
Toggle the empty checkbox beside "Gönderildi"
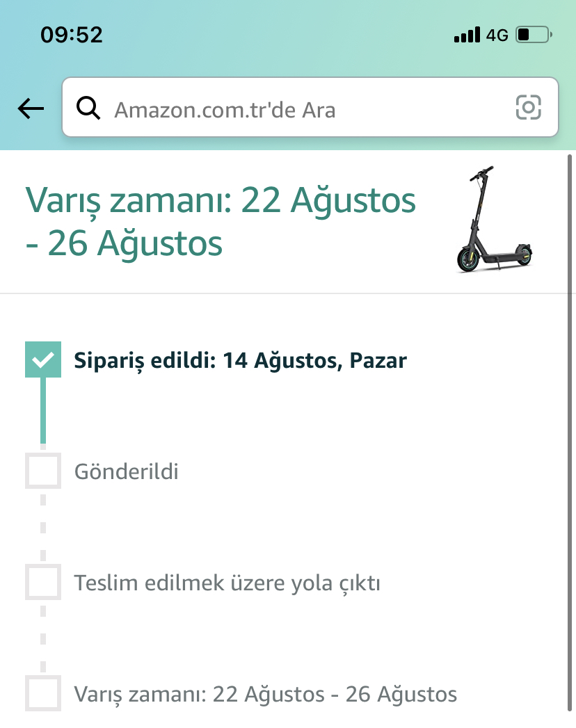pos(43,471)
